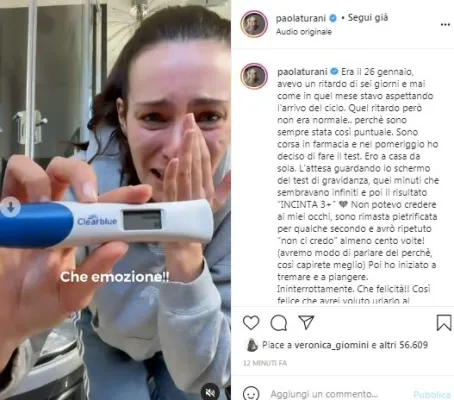Unmute the video sound icon

[x=210, y=392]
